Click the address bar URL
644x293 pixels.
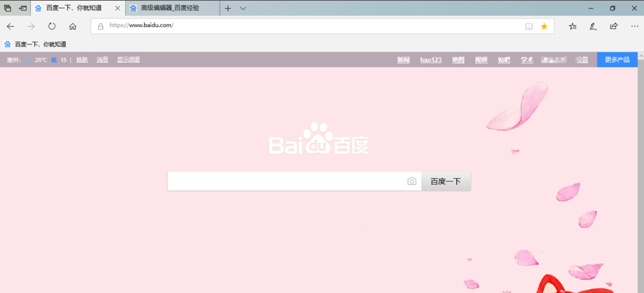(x=142, y=26)
